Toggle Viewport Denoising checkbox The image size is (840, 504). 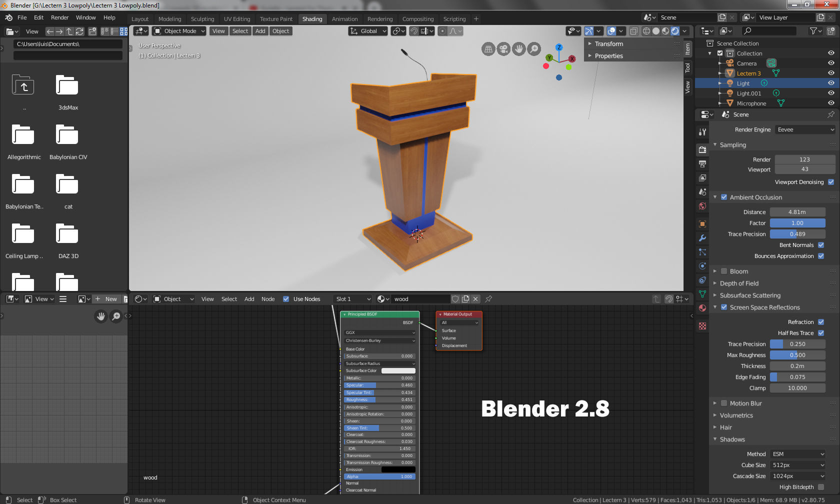[x=831, y=182]
